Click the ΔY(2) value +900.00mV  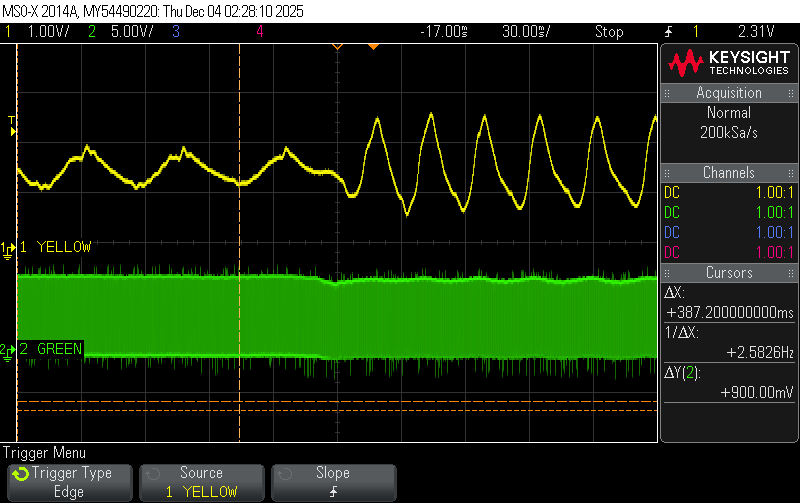(x=757, y=392)
